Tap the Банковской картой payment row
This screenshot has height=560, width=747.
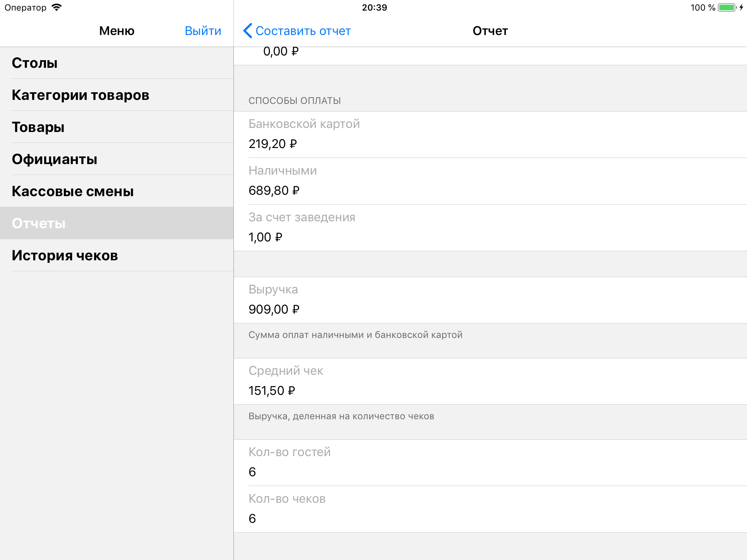[490, 134]
